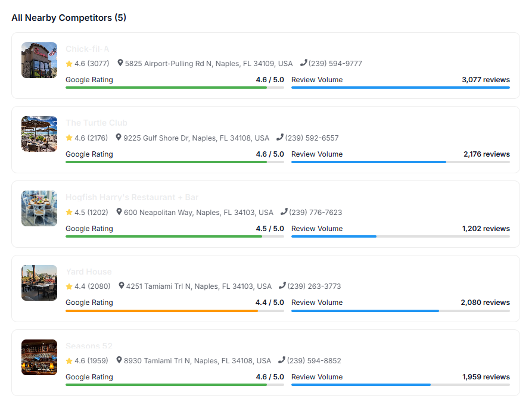532x402 pixels.
Task: Click the Yard House competitor name
Action: [x=89, y=272]
